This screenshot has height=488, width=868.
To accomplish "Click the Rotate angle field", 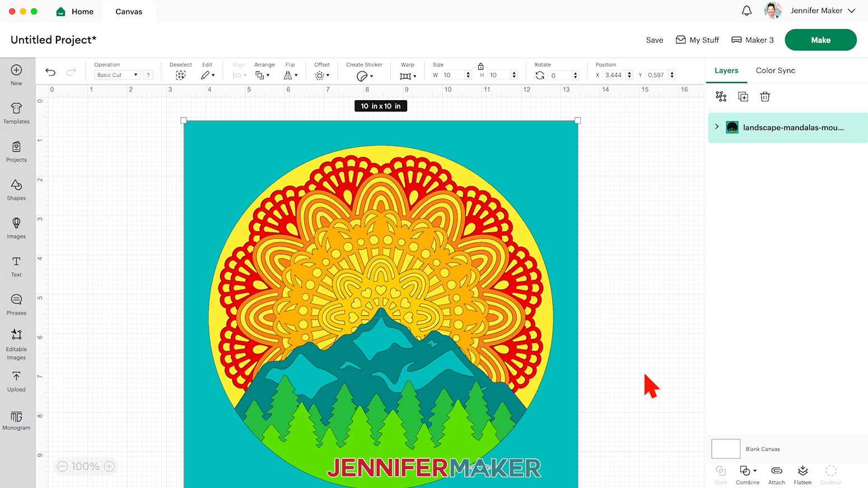I will coord(559,75).
